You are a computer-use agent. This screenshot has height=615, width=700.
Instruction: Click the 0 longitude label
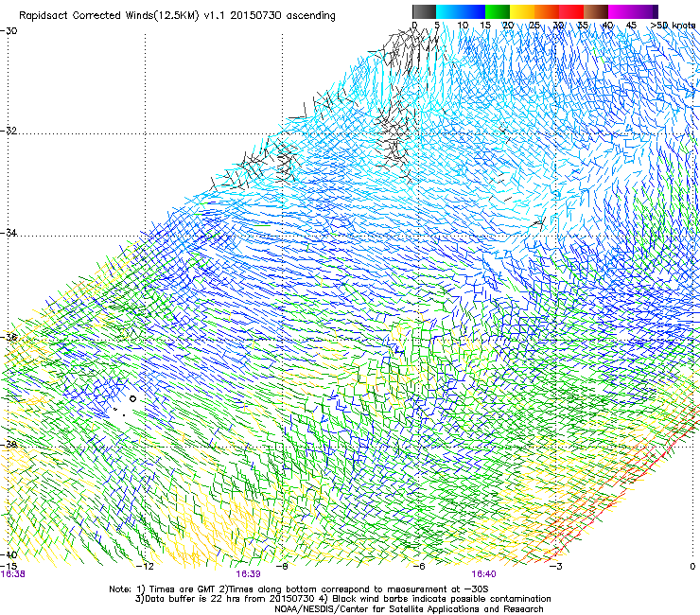click(x=692, y=567)
